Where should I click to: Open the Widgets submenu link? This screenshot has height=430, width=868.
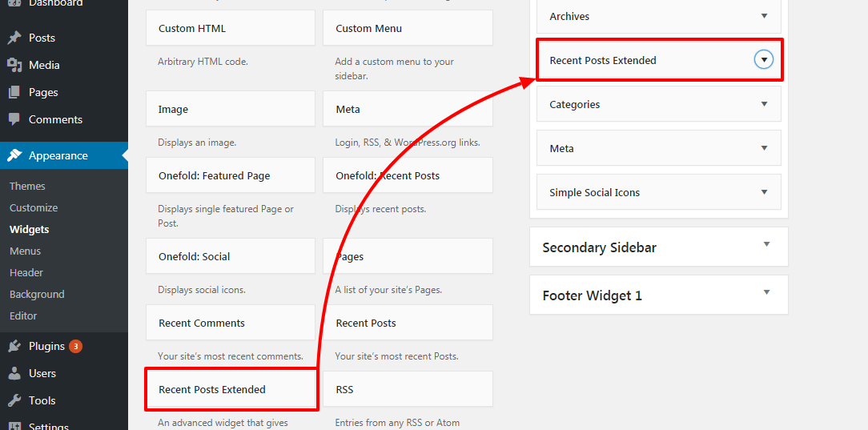[x=29, y=230]
